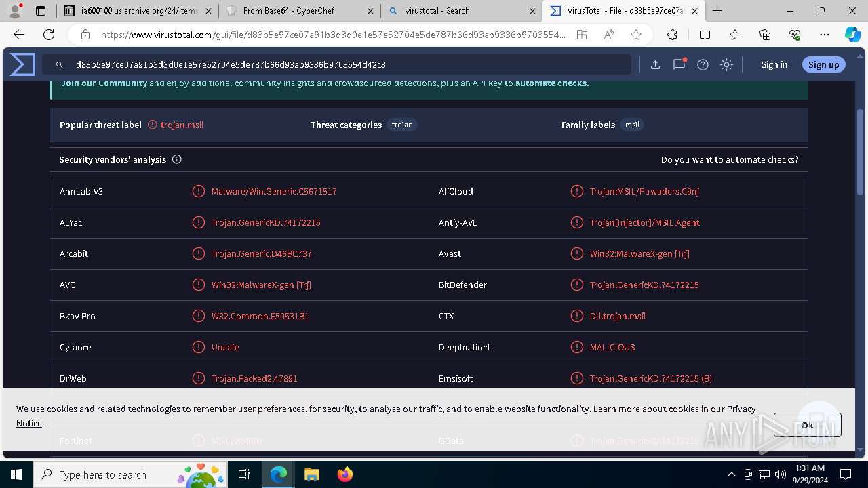
Task: Click the Trojan.Packed2.47891 DrWeb result
Action: tap(254, 379)
